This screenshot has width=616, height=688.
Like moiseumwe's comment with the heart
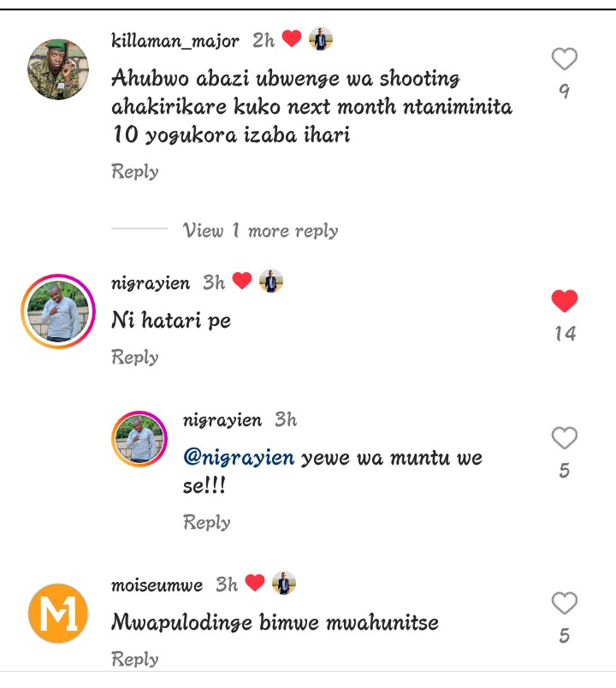tap(564, 603)
